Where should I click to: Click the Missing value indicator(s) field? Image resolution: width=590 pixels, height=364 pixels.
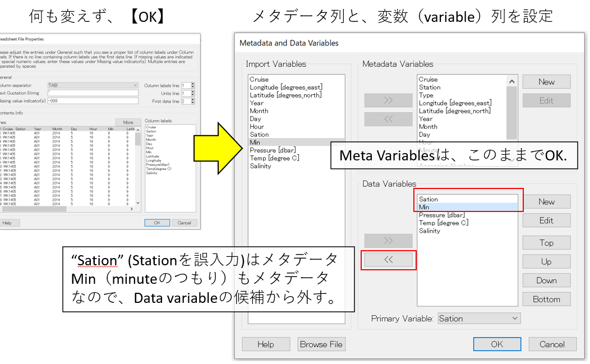[x=93, y=101]
